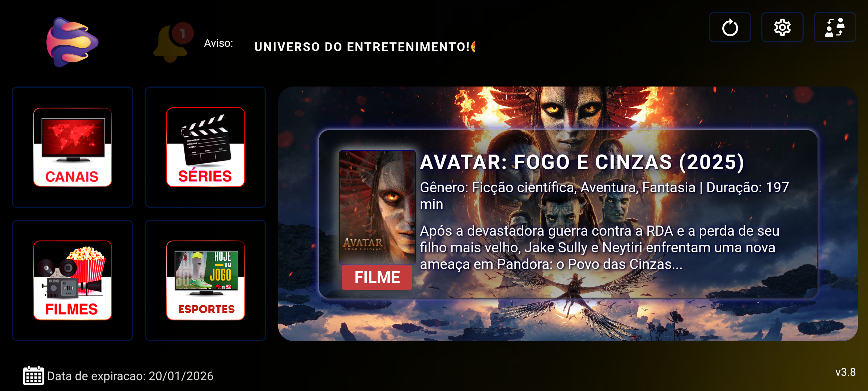Screen dimensions: 868x391
Task: Click the Data de expiracao text
Action: [130, 376]
